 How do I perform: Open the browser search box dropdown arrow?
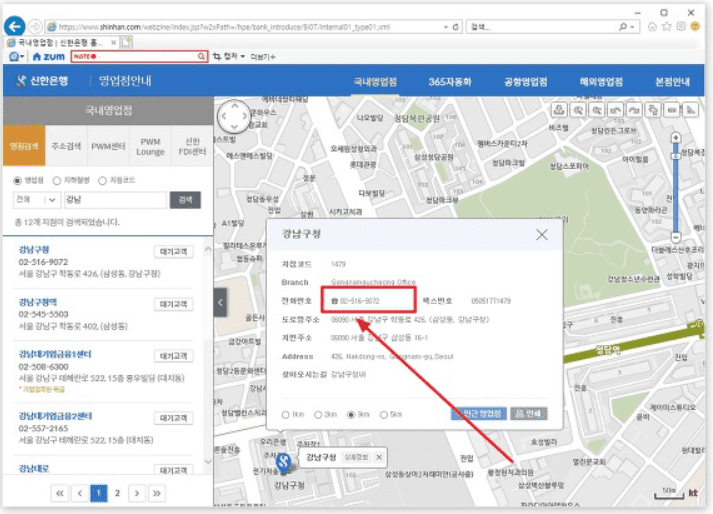[x=632, y=27]
